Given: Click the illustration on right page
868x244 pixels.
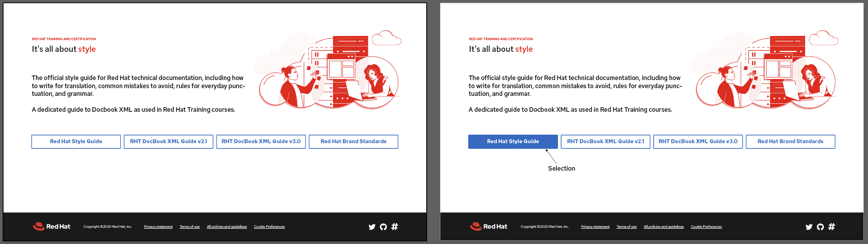Looking at the screenshot, I should coord(765,70).
